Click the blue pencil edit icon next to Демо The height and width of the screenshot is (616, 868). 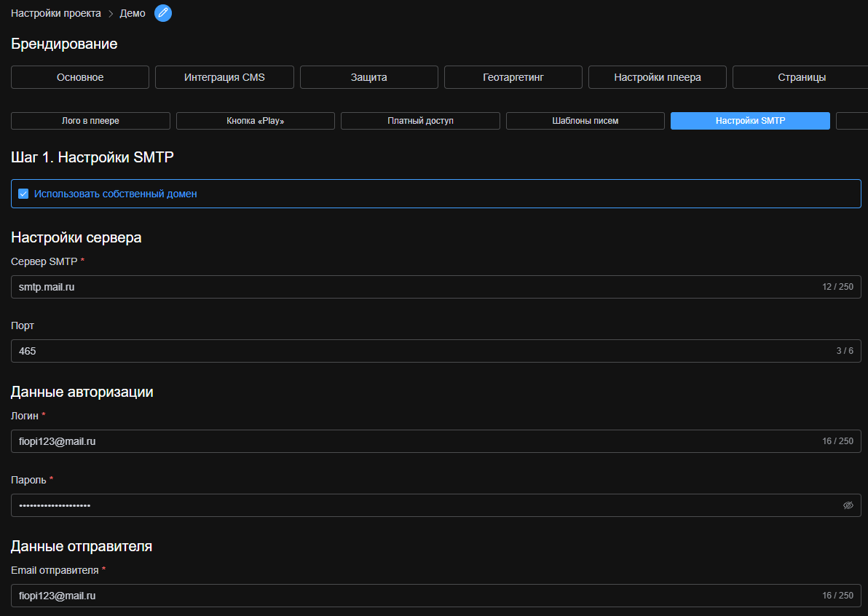tap(163, 12)
